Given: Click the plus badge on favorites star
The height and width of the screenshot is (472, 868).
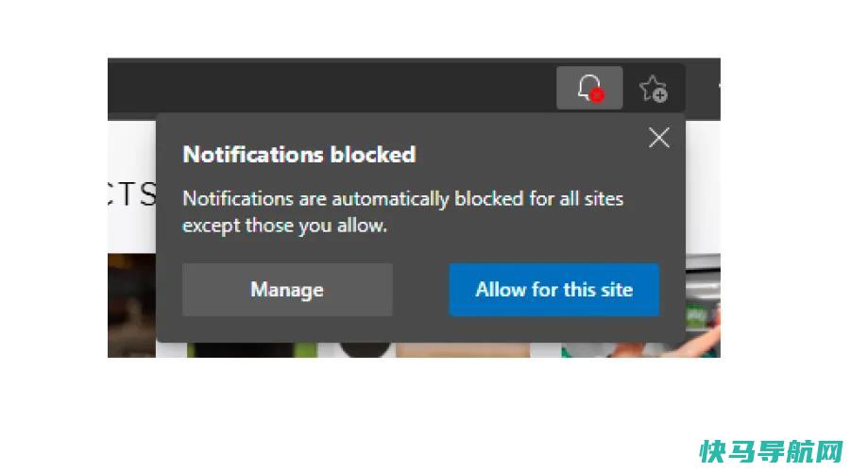Looking at the screenshot, I should [660, 95].
